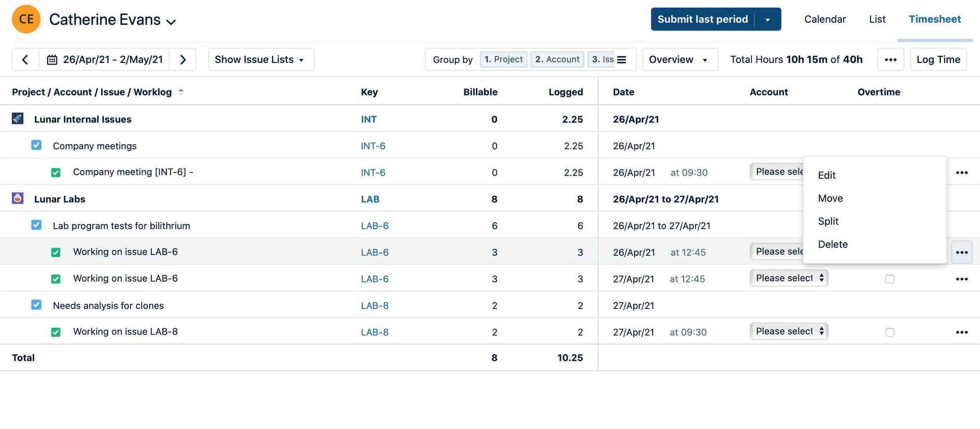Open the row actions ellipsis for LAB-8 worklog
Image resolution: width=980 pixels, height=429 pixels.
point(962,331)
